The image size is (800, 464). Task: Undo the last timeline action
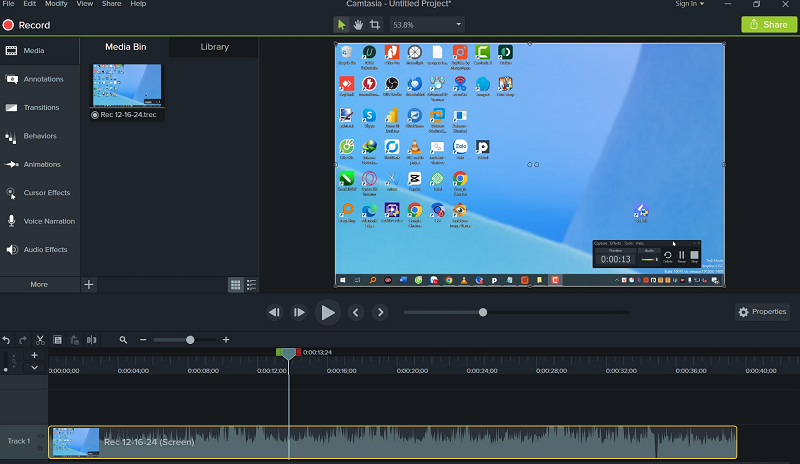[6, 340]
